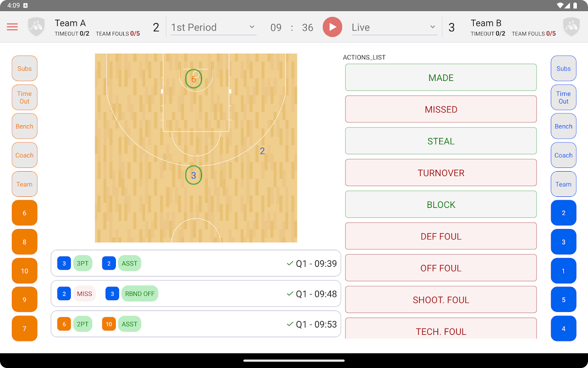Screen dimensions: 588x368
Task: Select Team A player 10 in the roster column
Action: pos(24,271)
